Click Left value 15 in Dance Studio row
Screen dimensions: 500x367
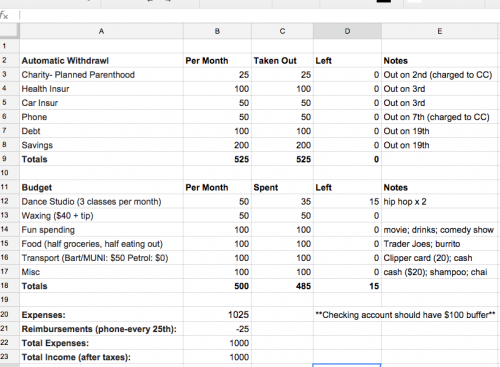point(347,202)
